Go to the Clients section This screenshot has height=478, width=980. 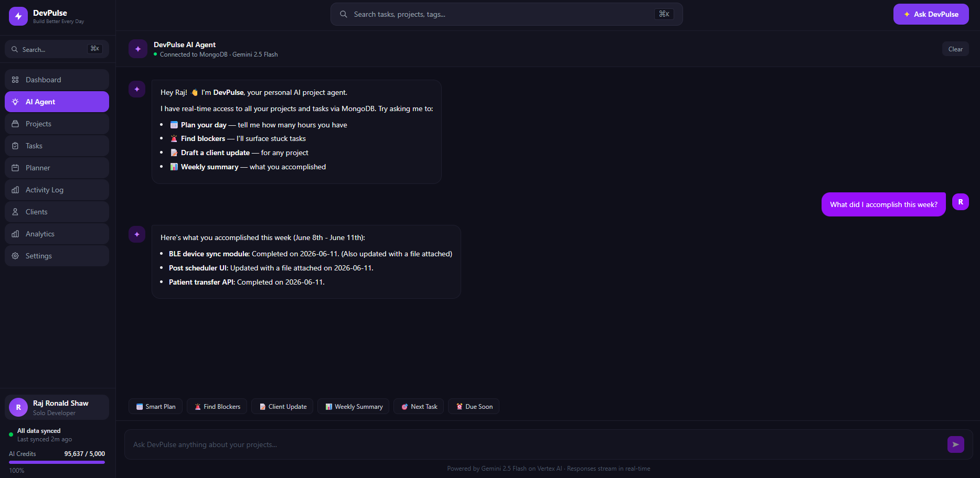tap(57, 212)
